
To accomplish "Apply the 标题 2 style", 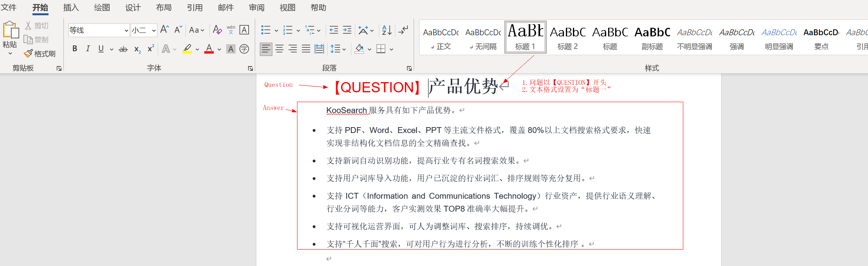I will [567, 38].
